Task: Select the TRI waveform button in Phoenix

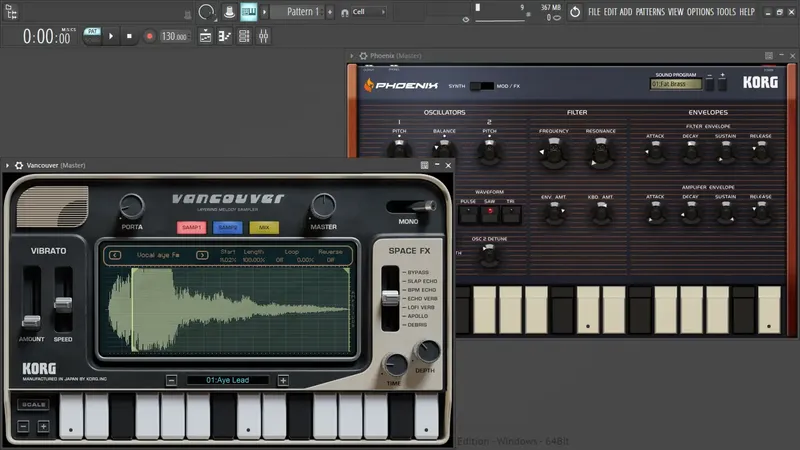Action: click(511, 214)
